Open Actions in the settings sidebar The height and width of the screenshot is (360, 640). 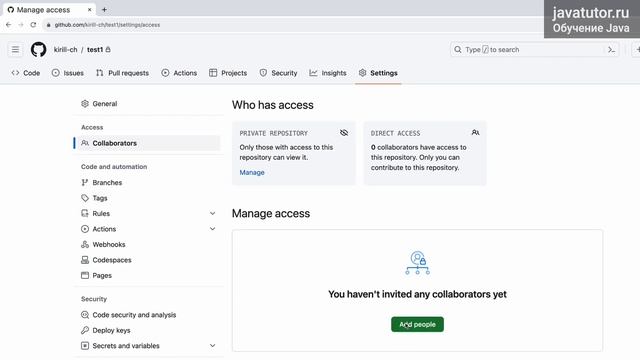coord(104,229)
